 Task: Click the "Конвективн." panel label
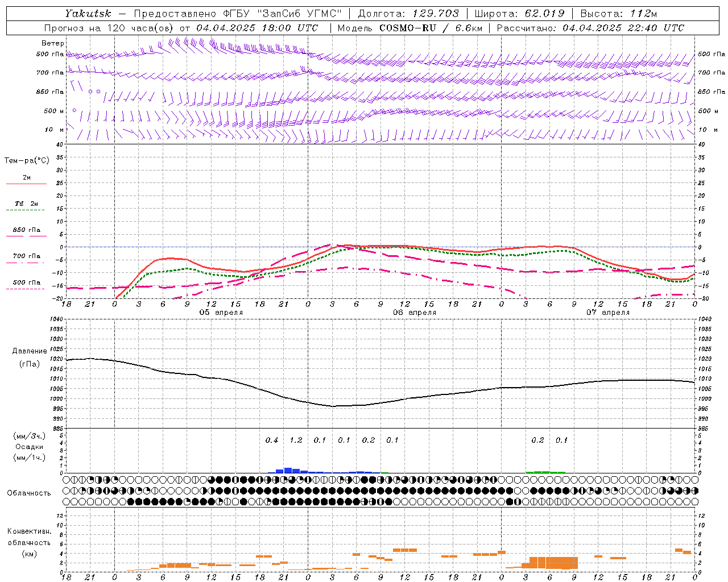pos(29,531)
